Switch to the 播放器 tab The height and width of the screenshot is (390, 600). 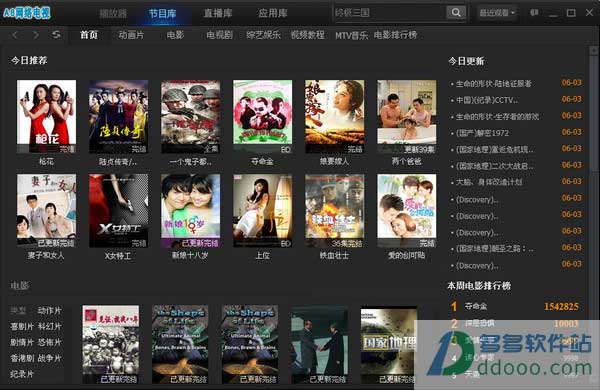[113, 13]
